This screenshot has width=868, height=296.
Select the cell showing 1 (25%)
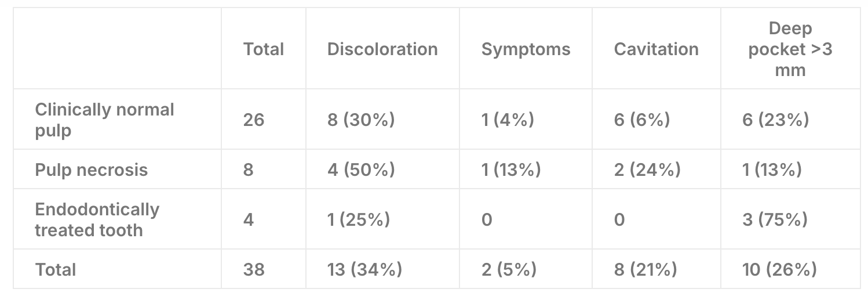(358, 219)
